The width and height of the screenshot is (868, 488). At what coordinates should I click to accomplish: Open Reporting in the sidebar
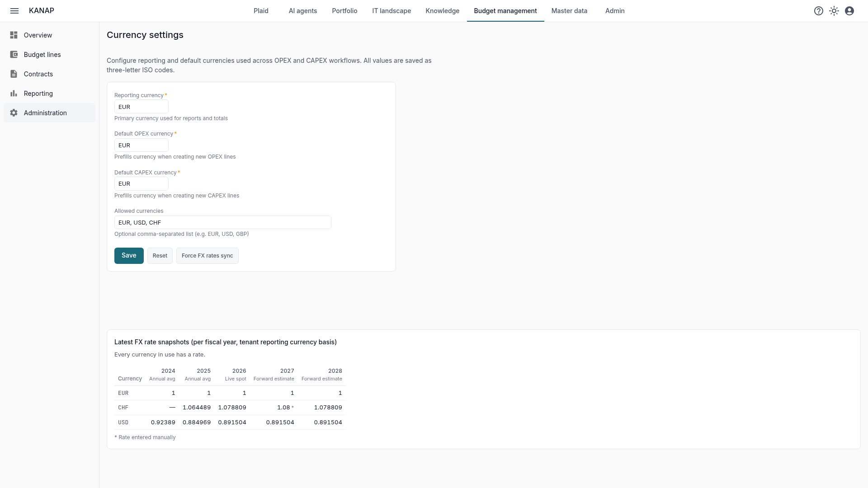pyautogui.click(x=50, y=94)
